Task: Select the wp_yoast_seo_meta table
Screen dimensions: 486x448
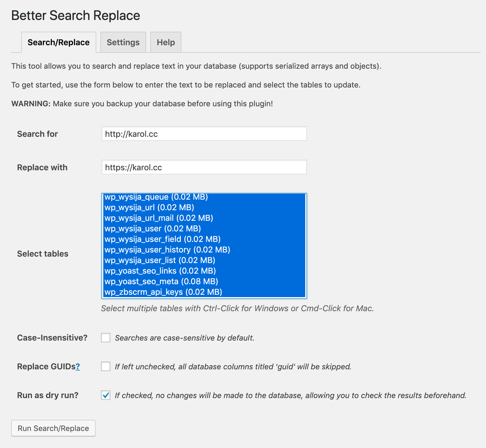Action: (161, 281)
